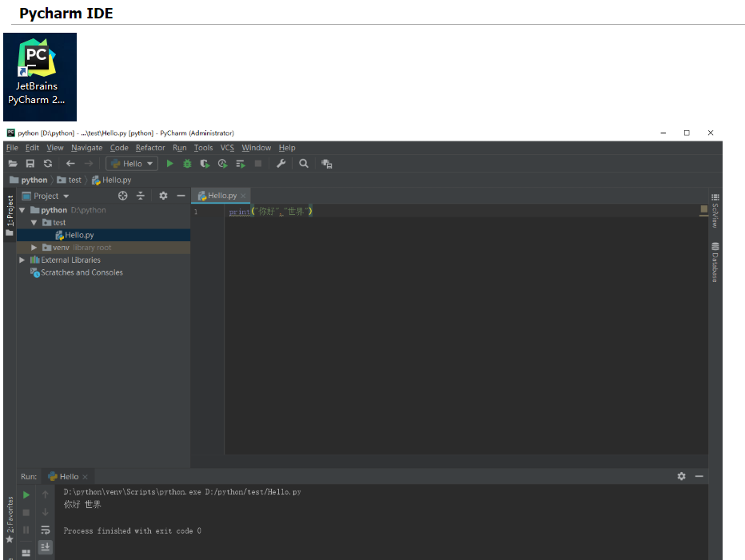Go to next stack trace with down arrow
745x560 pixels.
pos(45,513)
